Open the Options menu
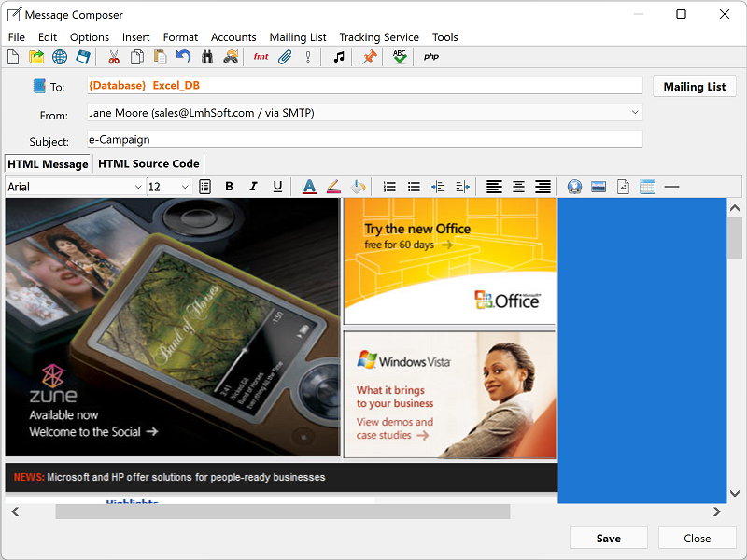This screenshot has width=747, height=560. [x=90, y=37]
